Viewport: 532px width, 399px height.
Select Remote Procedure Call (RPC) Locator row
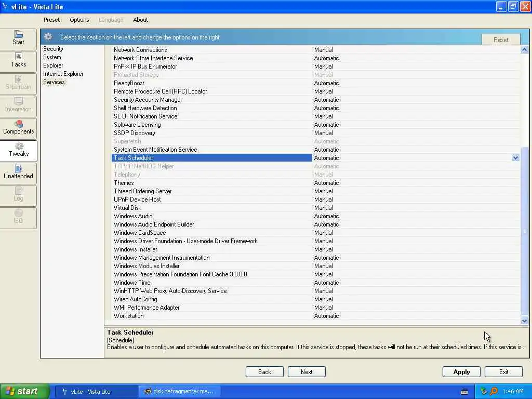coord(315,91)
